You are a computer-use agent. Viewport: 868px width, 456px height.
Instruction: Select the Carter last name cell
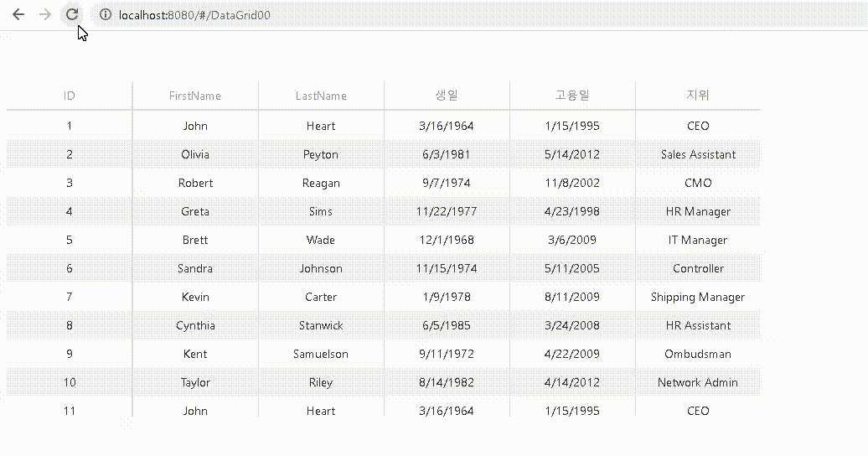(x=321, y=297)
